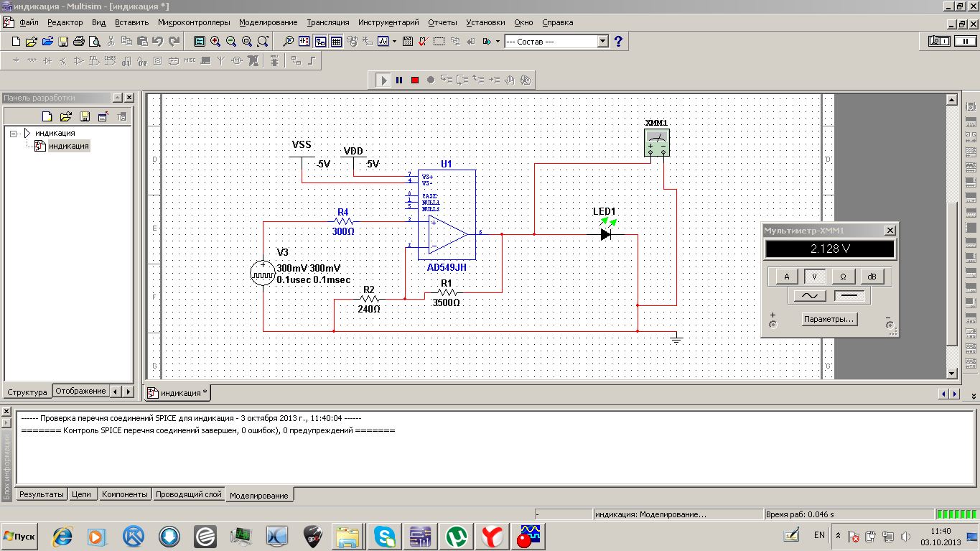Open the find magnifier tool
Image resolution: width=980 pixels, height=551 pixels.
[x=288, y=42]
